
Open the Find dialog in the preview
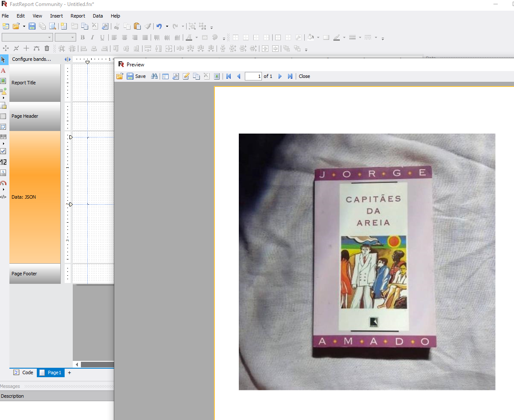point(154,76)
